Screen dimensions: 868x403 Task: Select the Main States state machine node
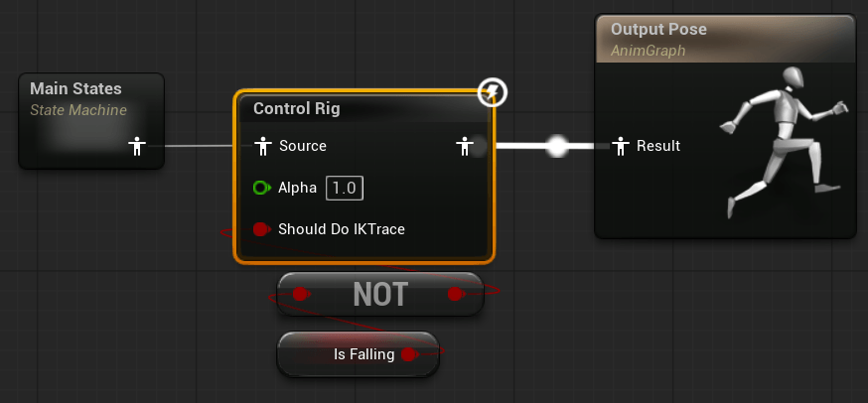click(x=91, y=99)
